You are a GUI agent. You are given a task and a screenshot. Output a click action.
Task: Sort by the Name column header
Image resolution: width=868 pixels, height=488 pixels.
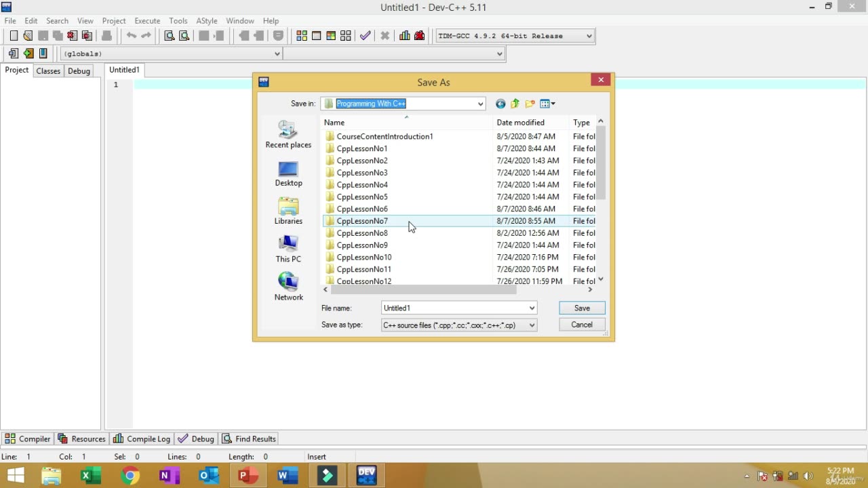pos(407,123)
